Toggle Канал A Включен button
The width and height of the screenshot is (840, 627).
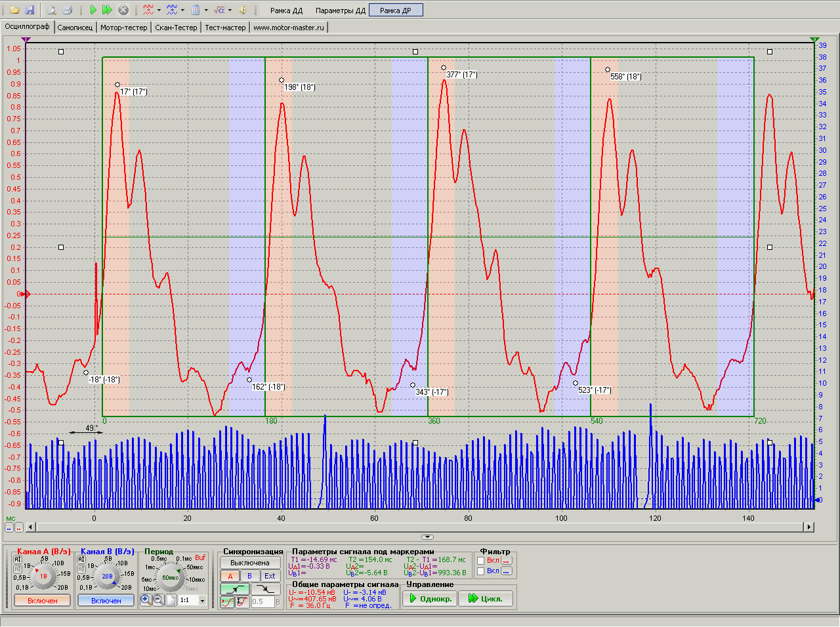click(x=42, y=601)
